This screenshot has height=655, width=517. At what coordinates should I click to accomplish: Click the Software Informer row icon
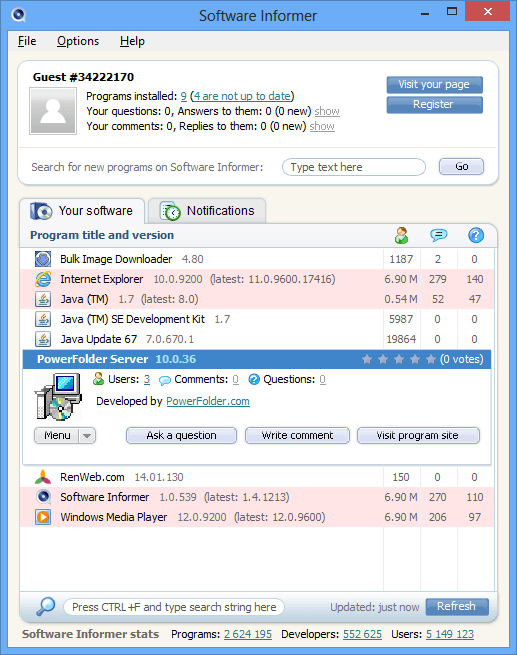pos(43,497)
